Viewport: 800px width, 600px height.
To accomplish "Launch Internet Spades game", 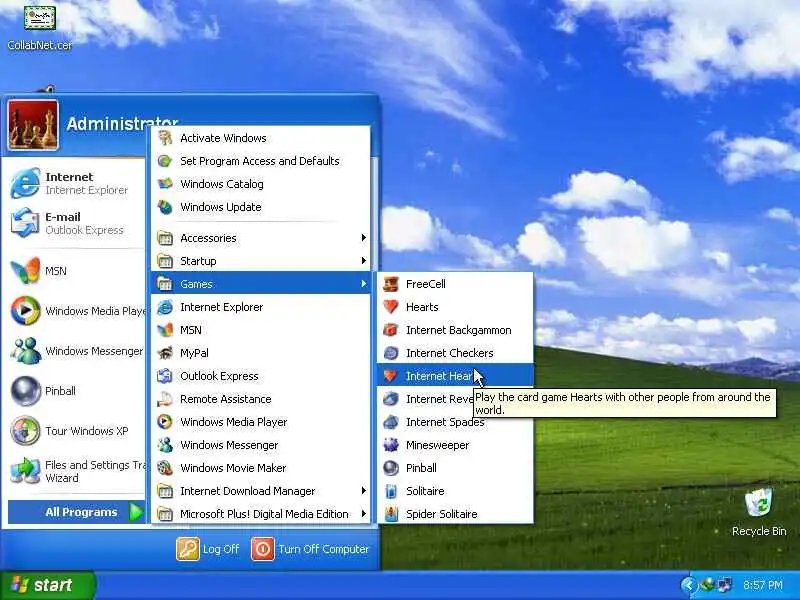I will coord(455,422).
